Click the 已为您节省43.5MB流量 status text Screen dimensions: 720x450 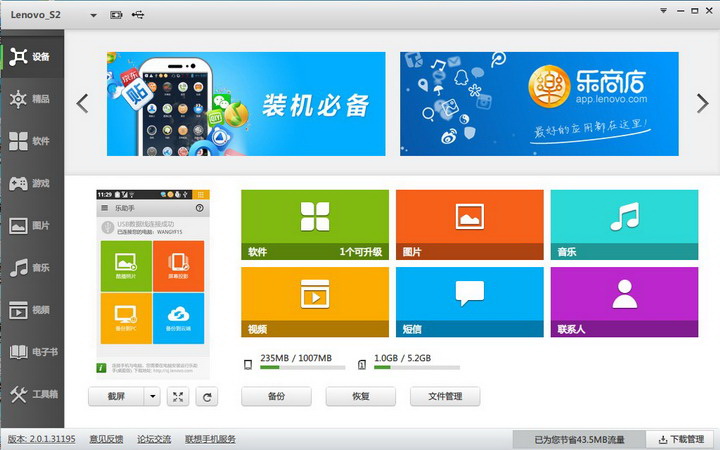coord(579,439)
